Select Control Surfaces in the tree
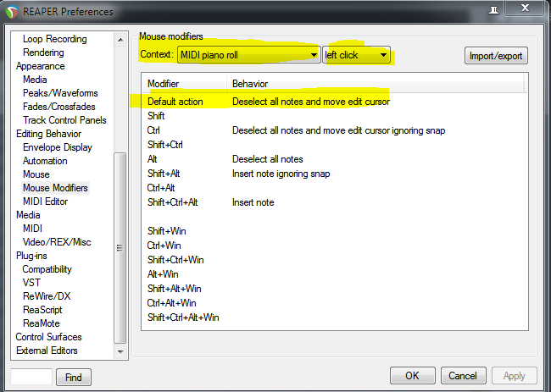 [x=49, y=337]
